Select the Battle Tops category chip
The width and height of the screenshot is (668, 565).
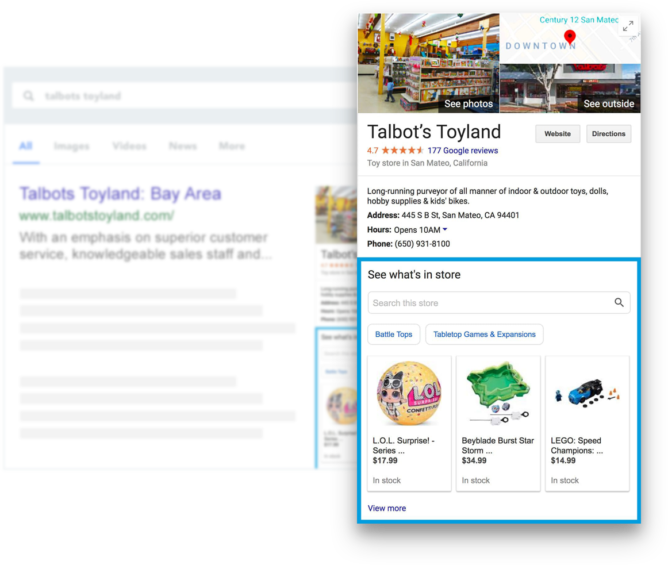[x=394, y=334]
